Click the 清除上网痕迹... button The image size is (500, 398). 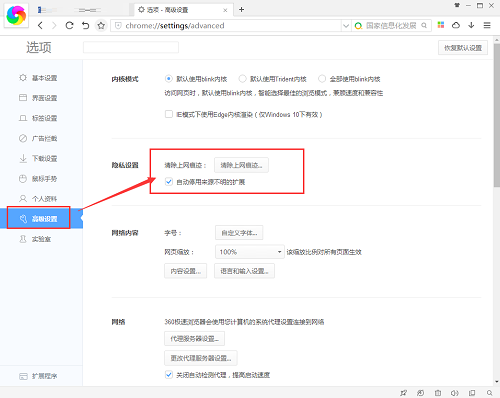pos(241,165)
